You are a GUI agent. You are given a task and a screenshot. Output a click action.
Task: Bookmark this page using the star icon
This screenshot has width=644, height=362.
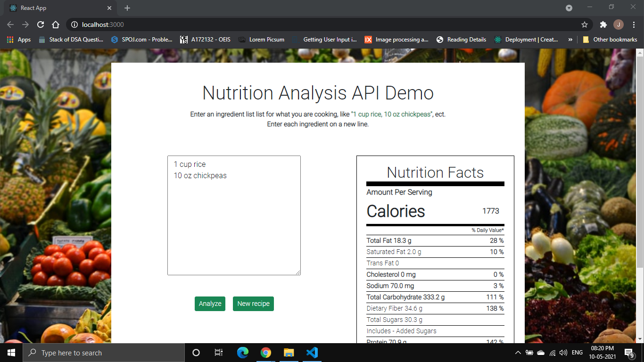coord(584,25)
